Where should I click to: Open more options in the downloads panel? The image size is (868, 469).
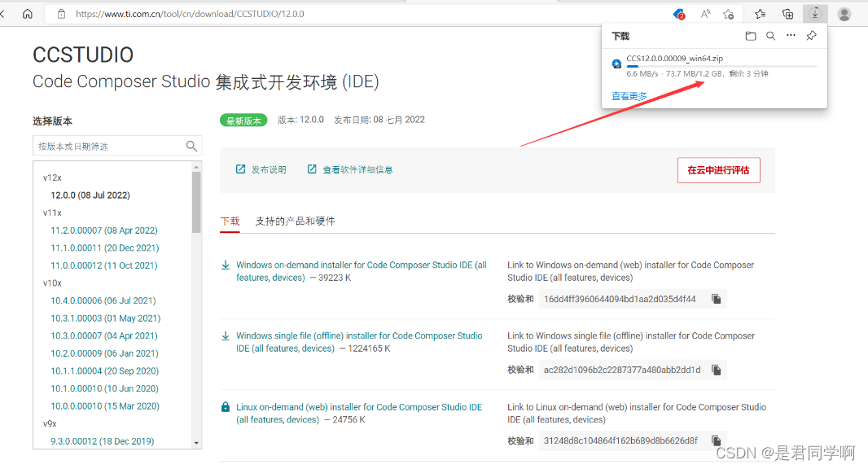pos(791,36)
